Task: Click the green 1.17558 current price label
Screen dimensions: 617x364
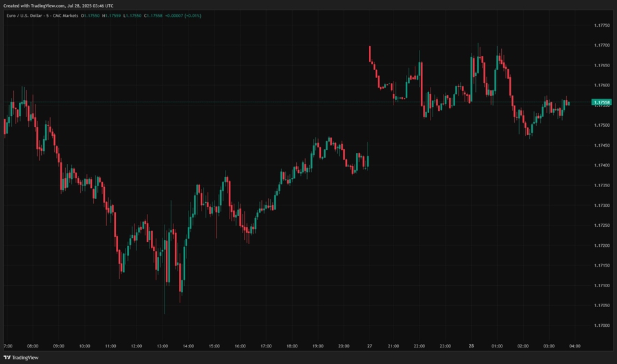Action: [601, 102]
